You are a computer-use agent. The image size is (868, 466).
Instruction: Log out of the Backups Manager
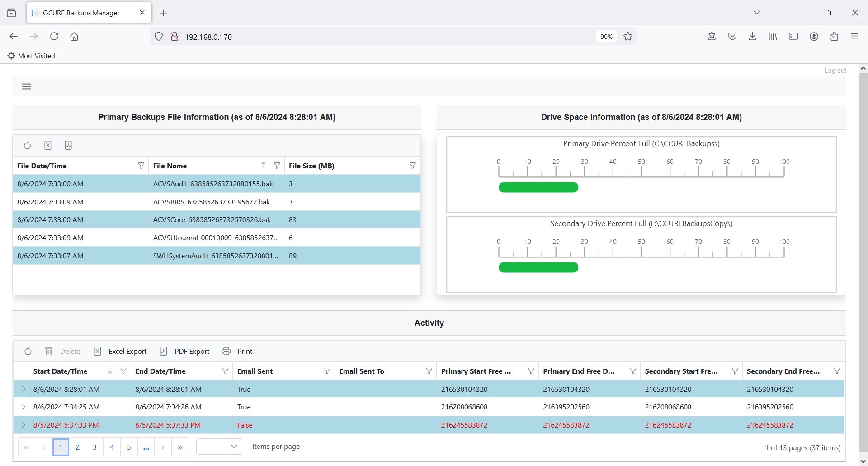coord(835,71)
